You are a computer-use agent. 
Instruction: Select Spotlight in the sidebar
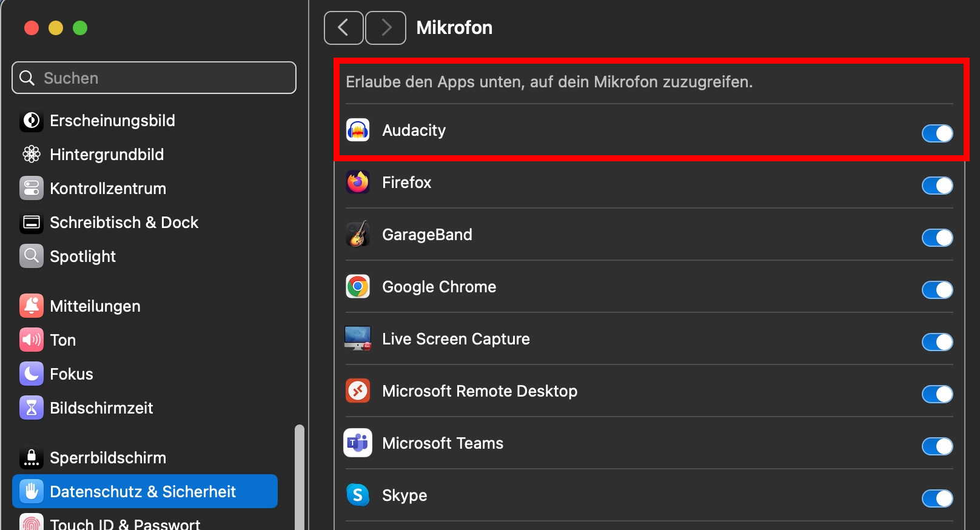145,257
